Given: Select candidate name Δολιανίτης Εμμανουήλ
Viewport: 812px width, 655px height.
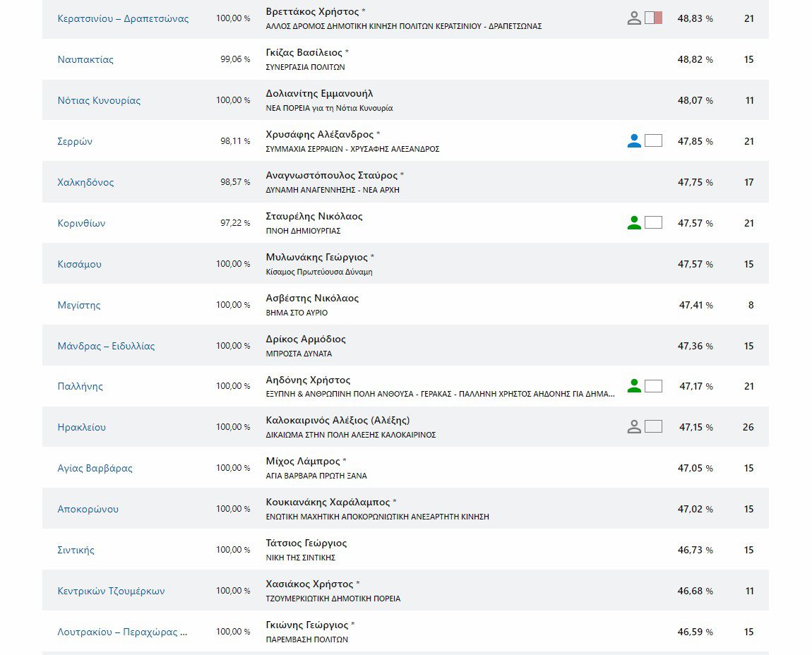Looking at the screenshot, I should tap(320, 93).
